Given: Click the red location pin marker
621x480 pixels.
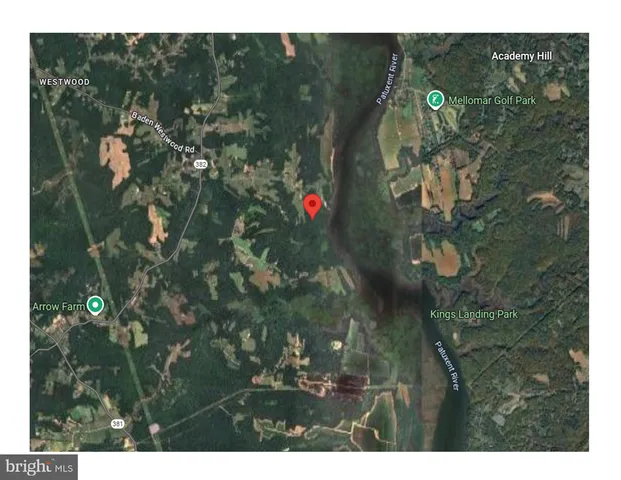Looking at the screenshot, I should (312, 207).
